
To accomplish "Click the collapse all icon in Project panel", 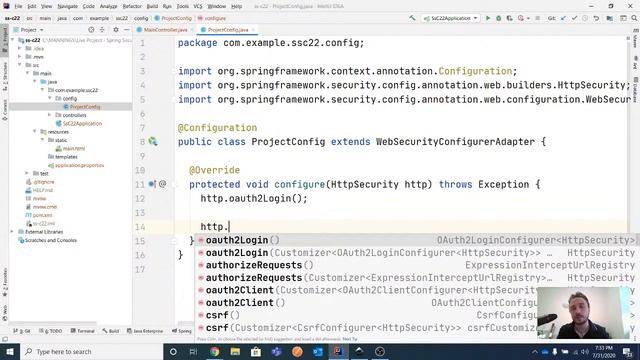I will 102,30.
